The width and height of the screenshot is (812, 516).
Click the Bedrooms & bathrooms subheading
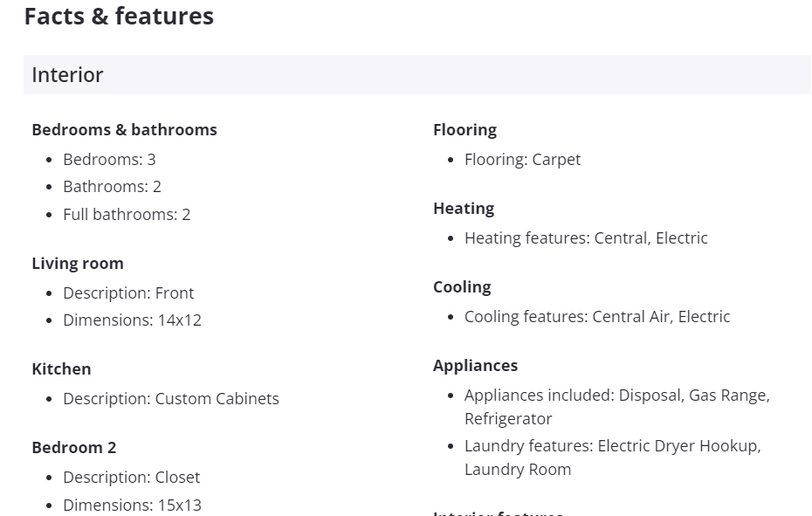point(124,130)
